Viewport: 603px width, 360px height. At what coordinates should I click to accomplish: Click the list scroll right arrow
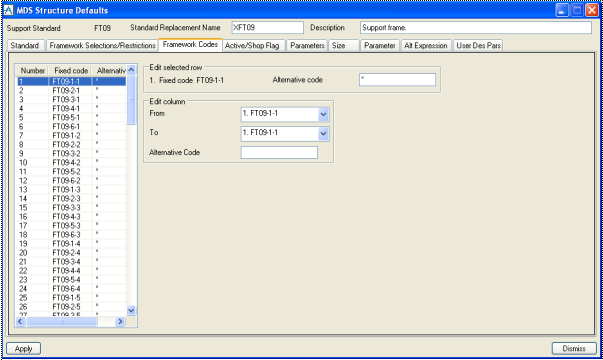coord(120,321)
